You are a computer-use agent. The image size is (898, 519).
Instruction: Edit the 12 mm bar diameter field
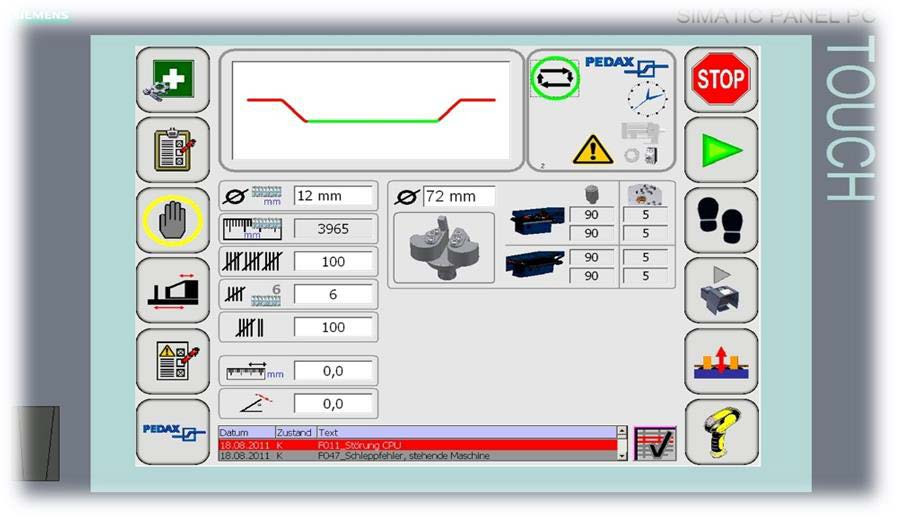(x=333, y=195)
